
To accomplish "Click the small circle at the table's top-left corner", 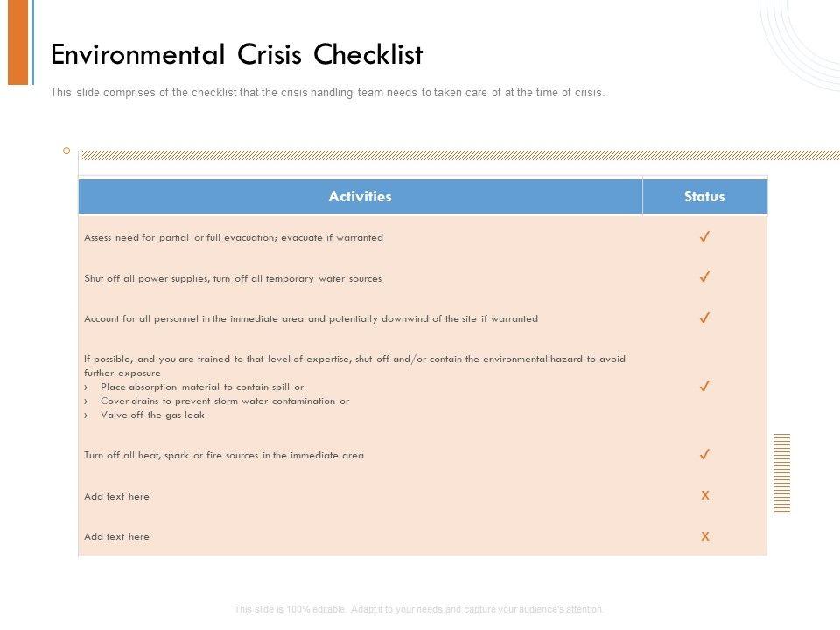I will (x=66, y=150).
